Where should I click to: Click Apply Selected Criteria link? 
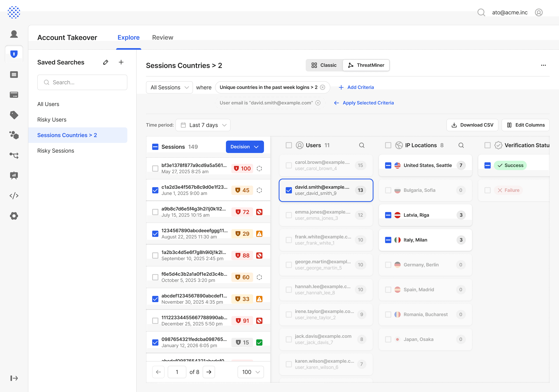[364, 103]
